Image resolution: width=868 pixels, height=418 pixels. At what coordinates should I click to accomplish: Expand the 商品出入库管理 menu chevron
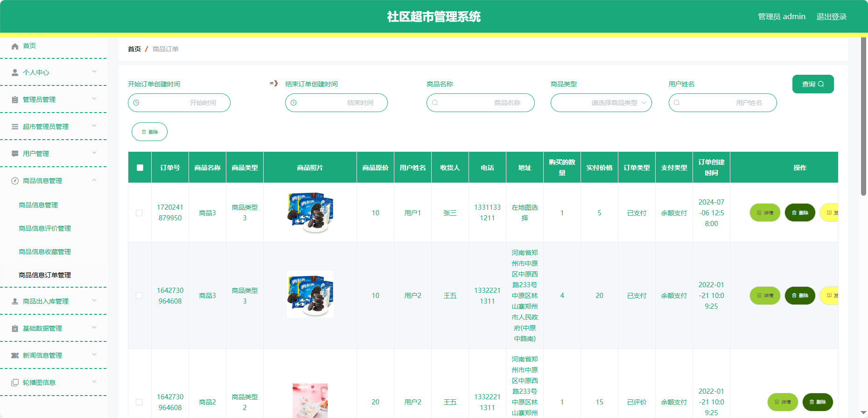point(94,300)
